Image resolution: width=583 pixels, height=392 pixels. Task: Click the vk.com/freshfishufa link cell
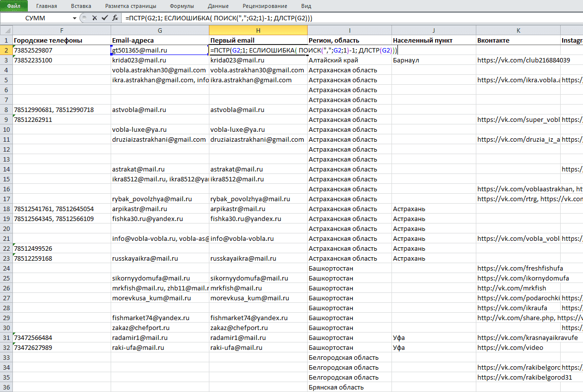tap(518, 269)
